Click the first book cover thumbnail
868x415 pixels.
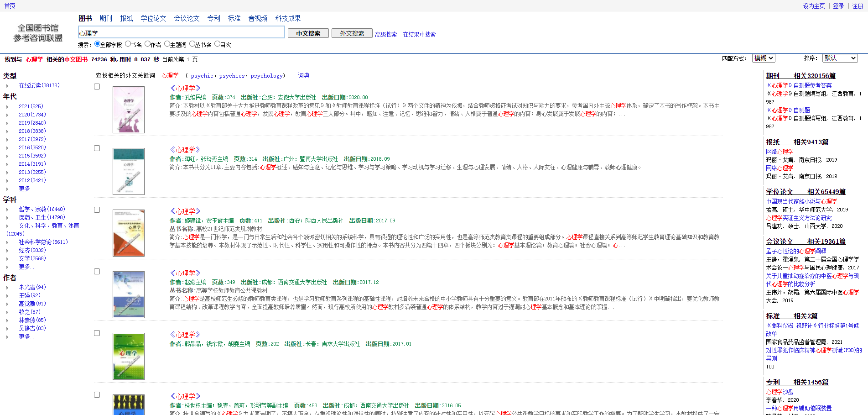[x=128, y=110]
